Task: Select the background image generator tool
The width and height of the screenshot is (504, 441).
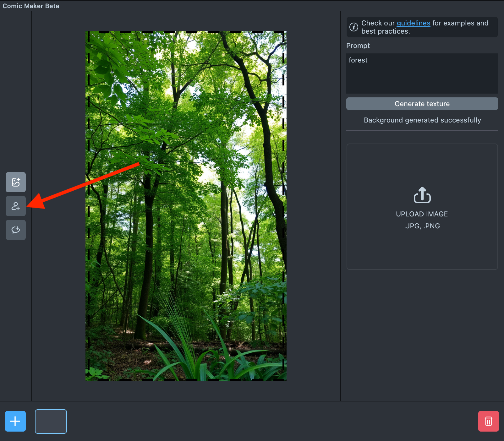Action: point(16,182)
